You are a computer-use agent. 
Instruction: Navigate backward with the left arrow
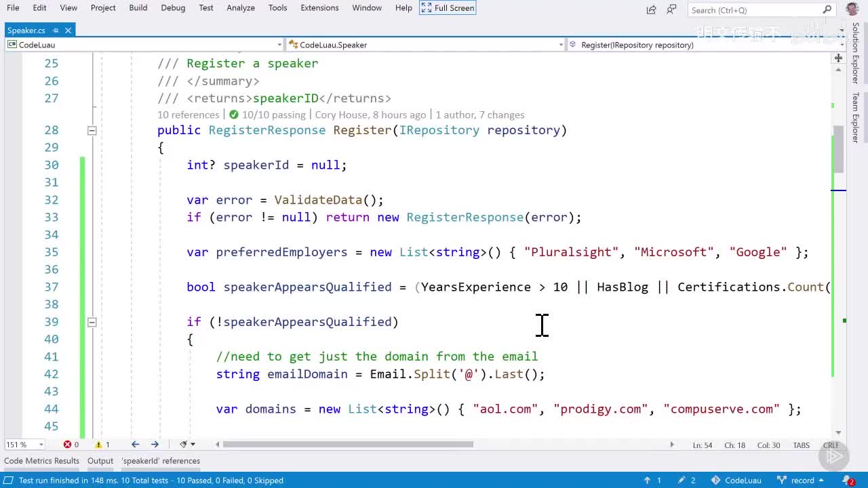point(135,445)
